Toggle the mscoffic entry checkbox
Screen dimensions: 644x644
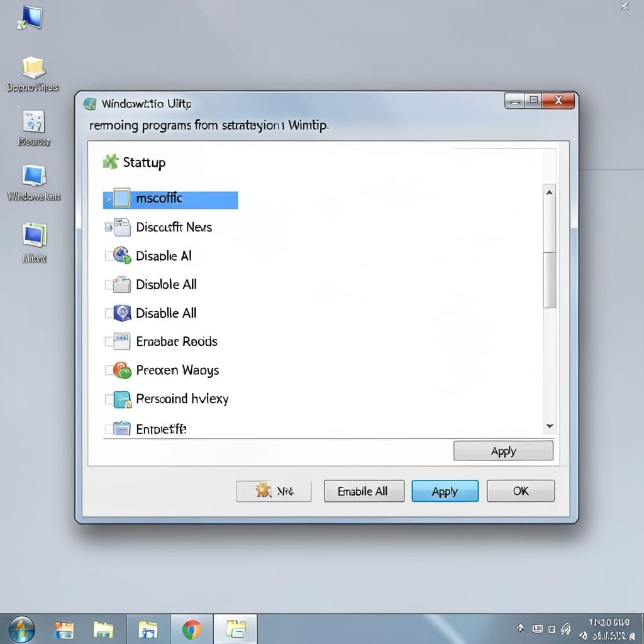(x=108, y=200)
